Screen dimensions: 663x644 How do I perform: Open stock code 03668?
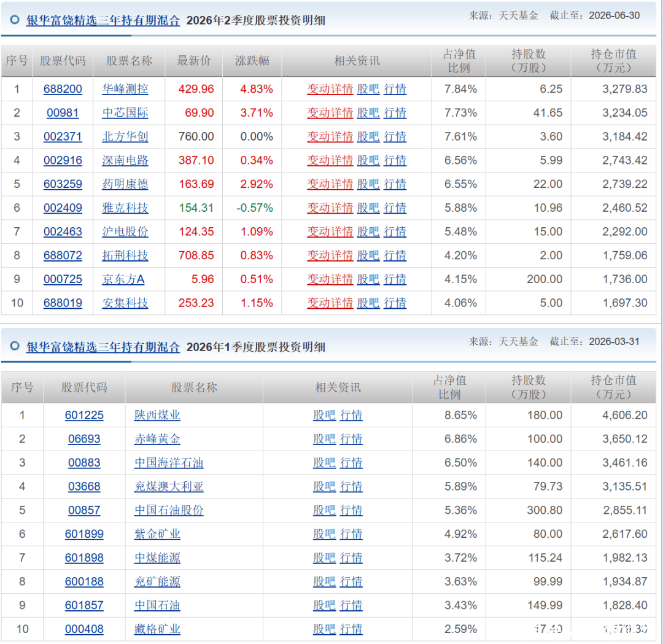click(x=84, y=486)
